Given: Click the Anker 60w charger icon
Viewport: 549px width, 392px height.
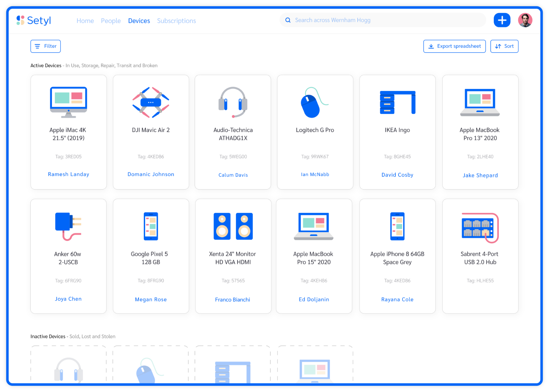Looking at the screenshot, I should point(68,226).
